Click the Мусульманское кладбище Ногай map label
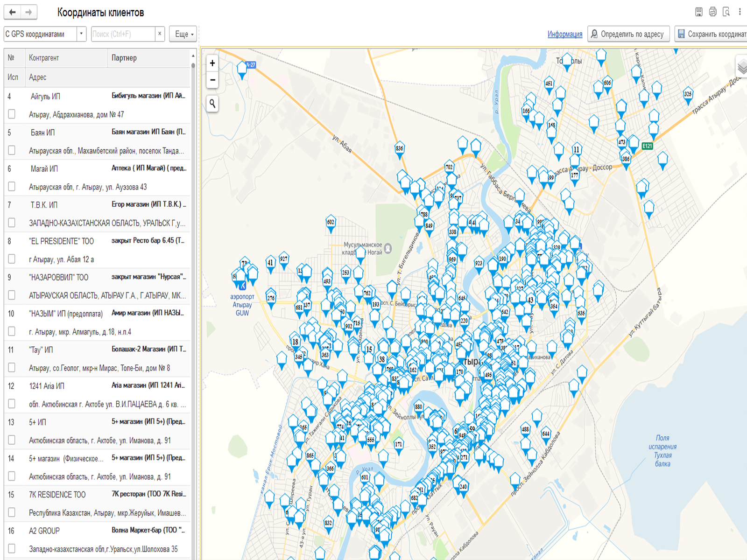This screenshot has height=560, width=747. coord(363,248)
